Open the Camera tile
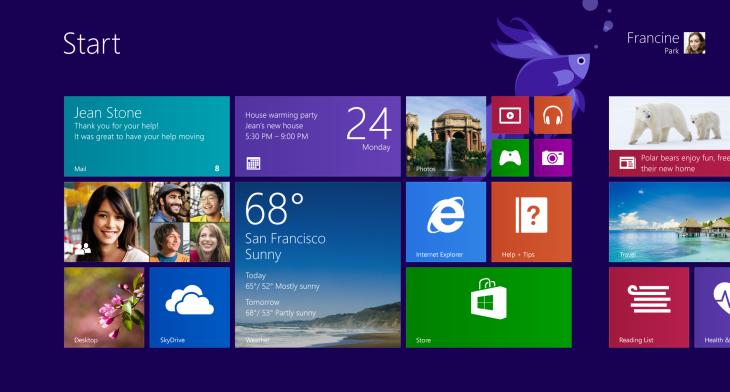This screenshot has width=730, height=392. pos(553,158)
